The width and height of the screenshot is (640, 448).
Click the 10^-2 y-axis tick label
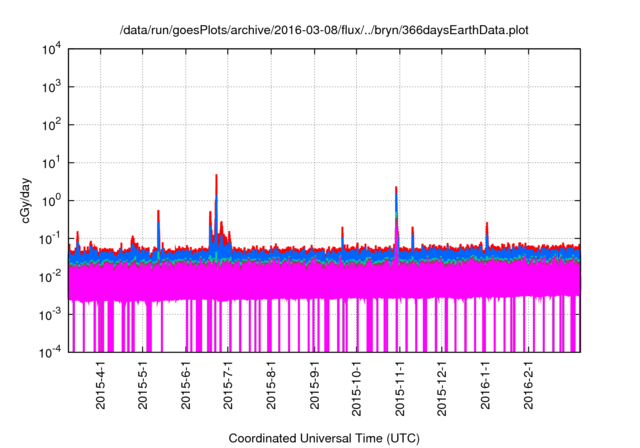click(52, 277)
